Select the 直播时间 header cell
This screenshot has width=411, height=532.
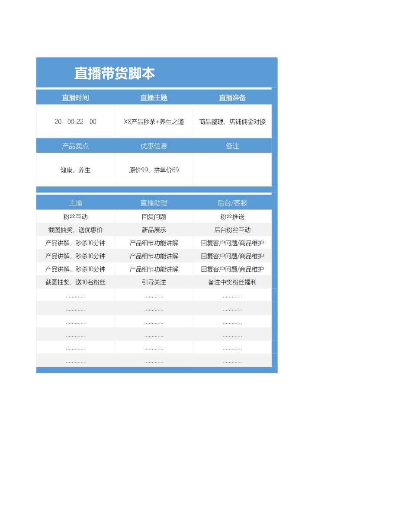pos(75,98)
